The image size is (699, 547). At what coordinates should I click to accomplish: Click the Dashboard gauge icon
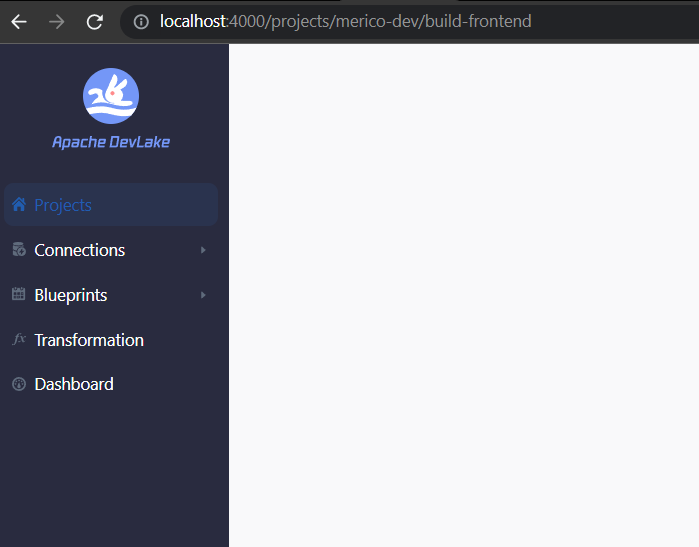19,384
